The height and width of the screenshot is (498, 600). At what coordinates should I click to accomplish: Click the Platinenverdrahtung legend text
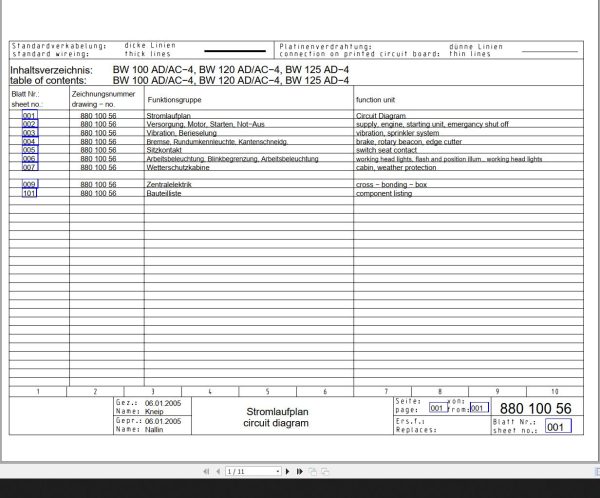pyautogui.click(x=326, y=46)
